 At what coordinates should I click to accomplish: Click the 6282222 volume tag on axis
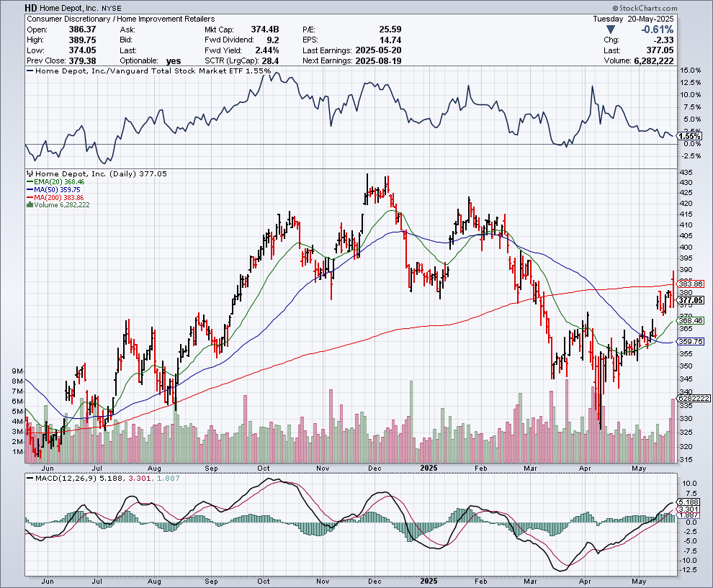[x=694, y=398]
